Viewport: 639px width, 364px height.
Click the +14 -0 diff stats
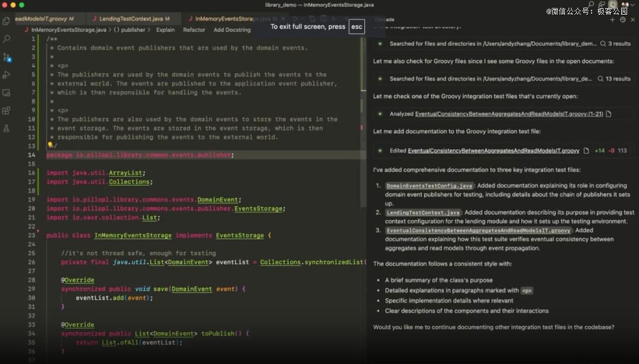[604, 151]
